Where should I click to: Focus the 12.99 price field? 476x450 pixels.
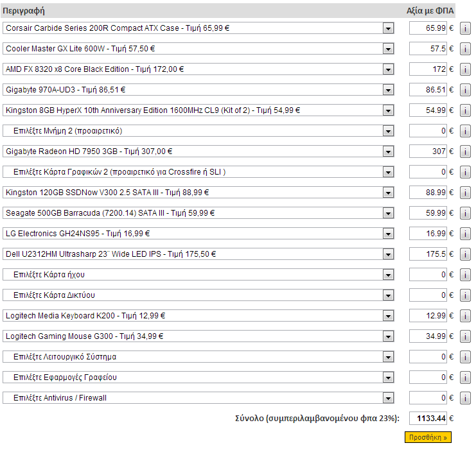click(428, 316)
